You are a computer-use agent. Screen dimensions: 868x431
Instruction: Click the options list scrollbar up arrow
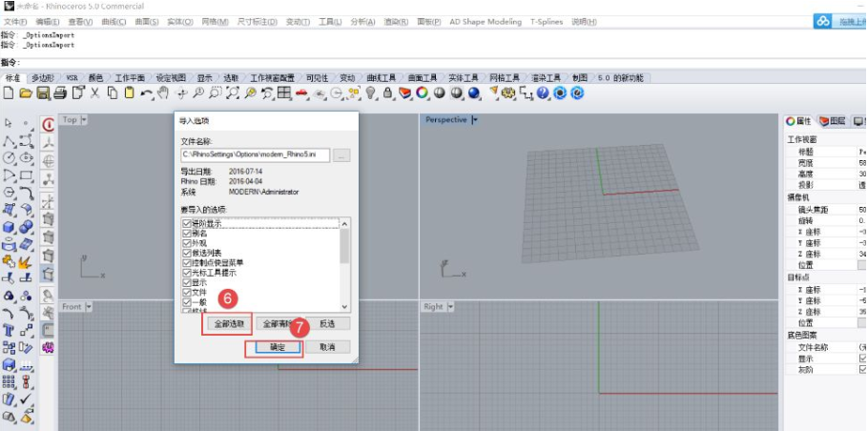tap(344, 223)
